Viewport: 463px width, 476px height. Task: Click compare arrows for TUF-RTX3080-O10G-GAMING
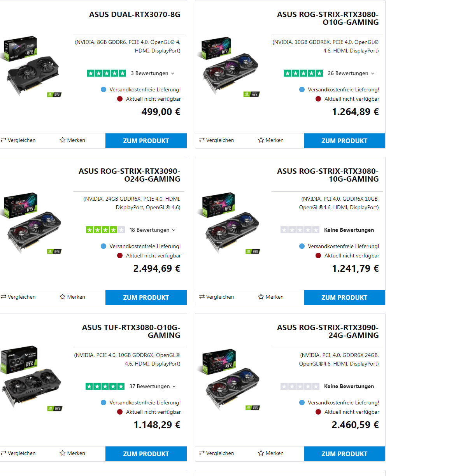pos(4,453)
